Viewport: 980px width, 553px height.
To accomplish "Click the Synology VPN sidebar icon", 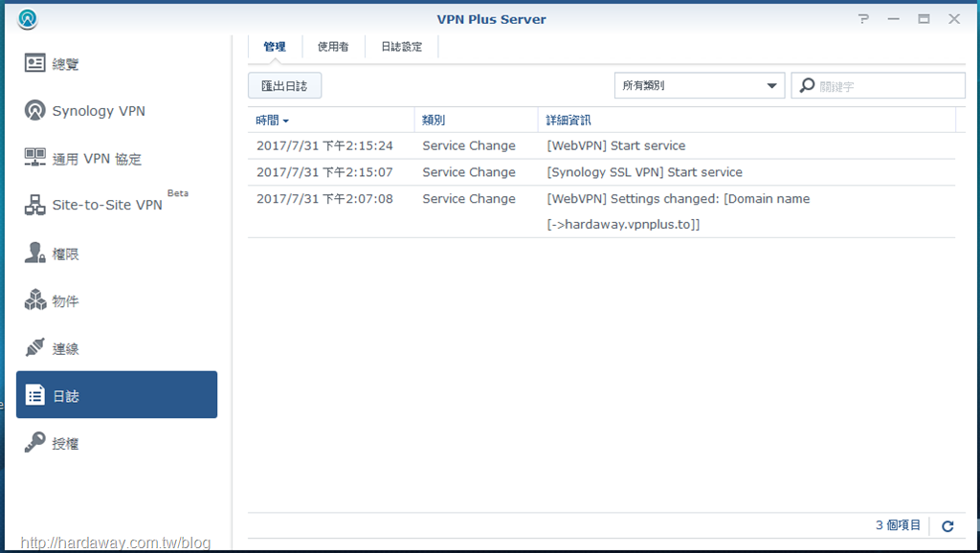I will tap(35, 110).
